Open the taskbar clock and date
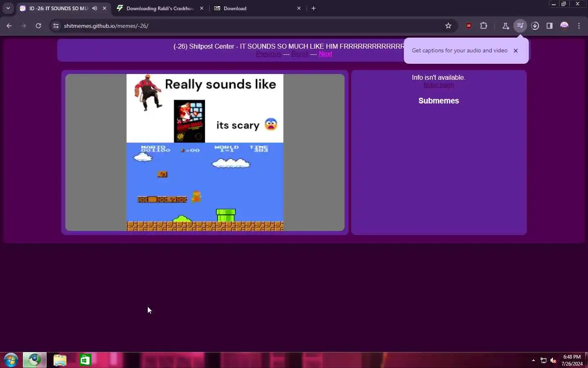 tap(572, 360)
